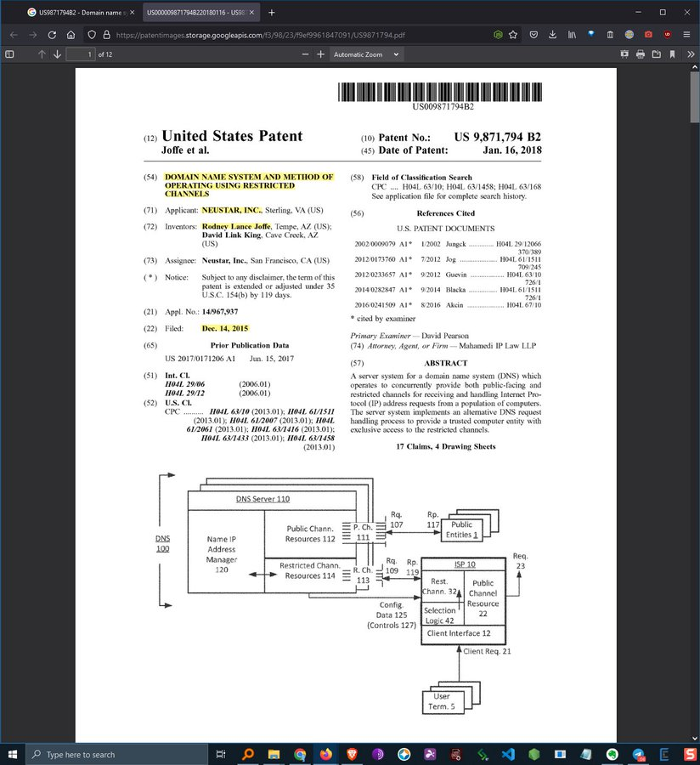Download the PDF file

click(x=656, y=54)
